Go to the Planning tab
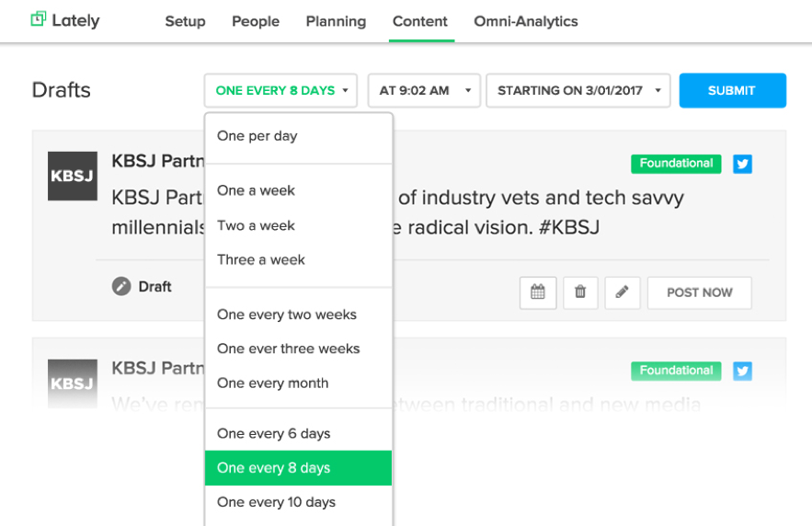This screenshot has height=526, width=812. coord(336,21)
